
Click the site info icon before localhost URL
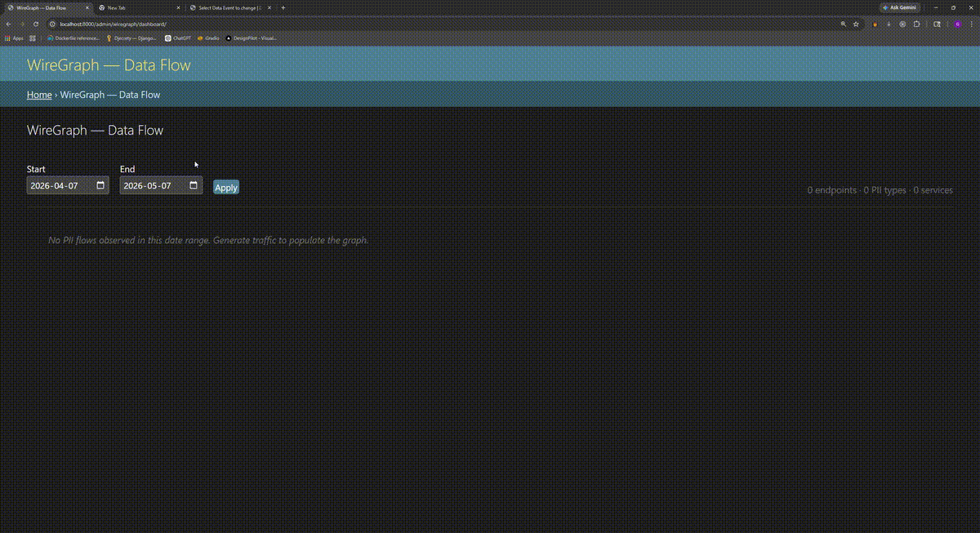point(53,24)
